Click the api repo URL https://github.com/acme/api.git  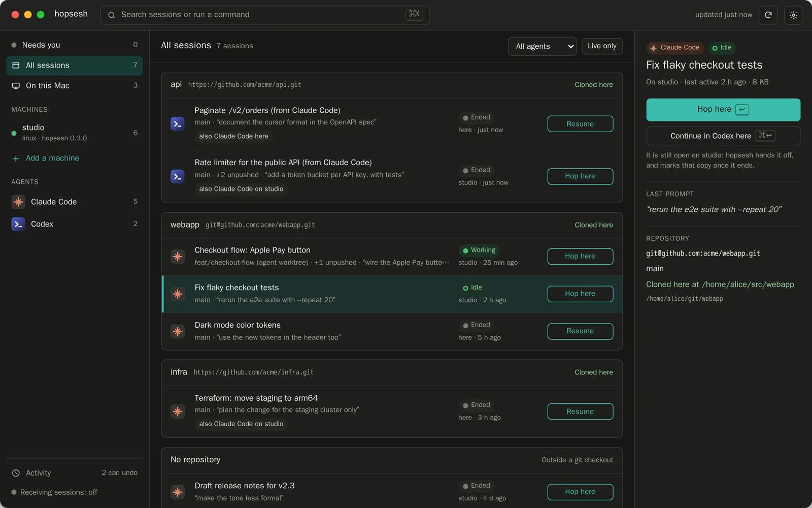(x=245, y=85)
